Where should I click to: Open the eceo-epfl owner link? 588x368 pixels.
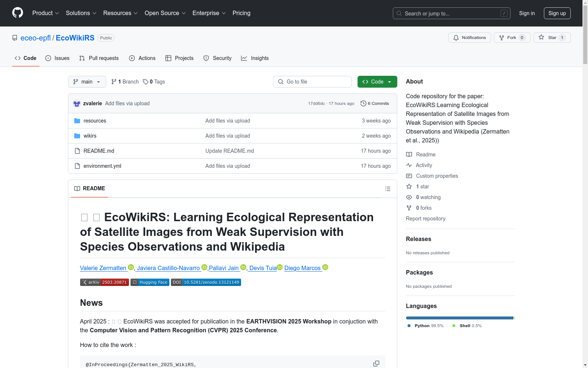click(36, 38)
